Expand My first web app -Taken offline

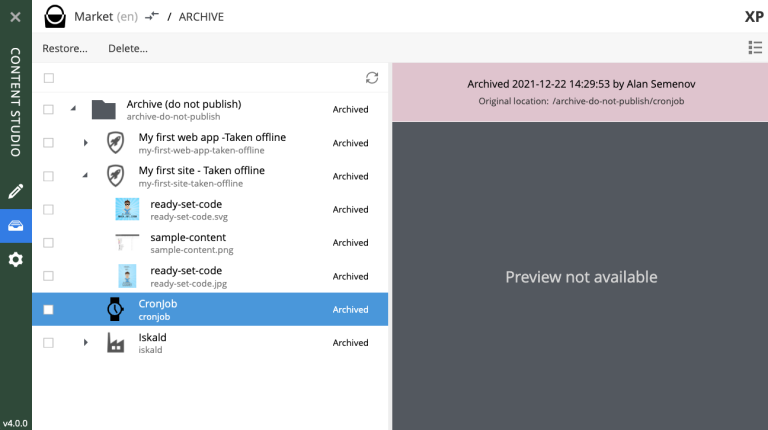pyautogui.click(x=86, y=143)
